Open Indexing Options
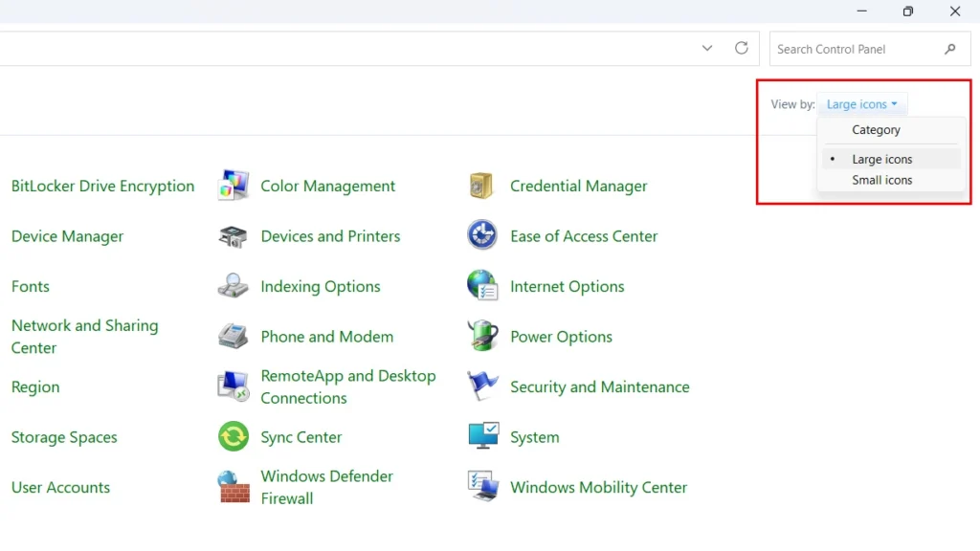This screenshot has width=980, height=551. pyautogui.click(x=320, y=286)
